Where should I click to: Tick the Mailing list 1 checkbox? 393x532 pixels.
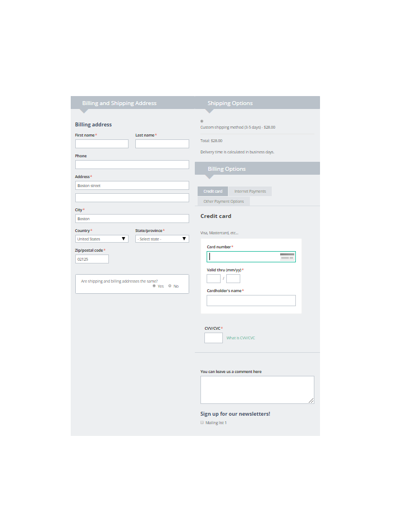pyautogui.click(x=202, y=422)
